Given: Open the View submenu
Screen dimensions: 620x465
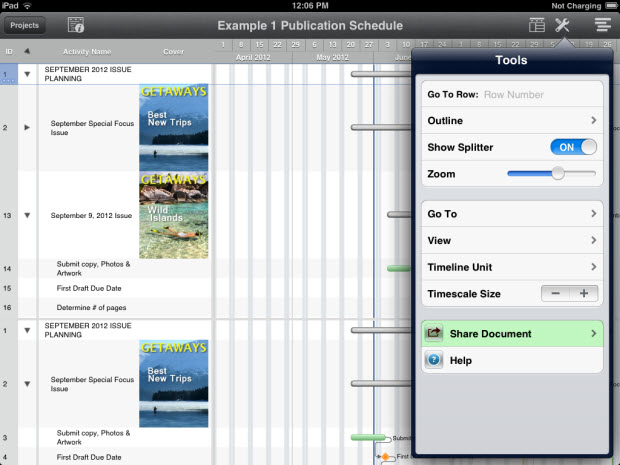Looking at the screenshot, I should click(511, 241).
